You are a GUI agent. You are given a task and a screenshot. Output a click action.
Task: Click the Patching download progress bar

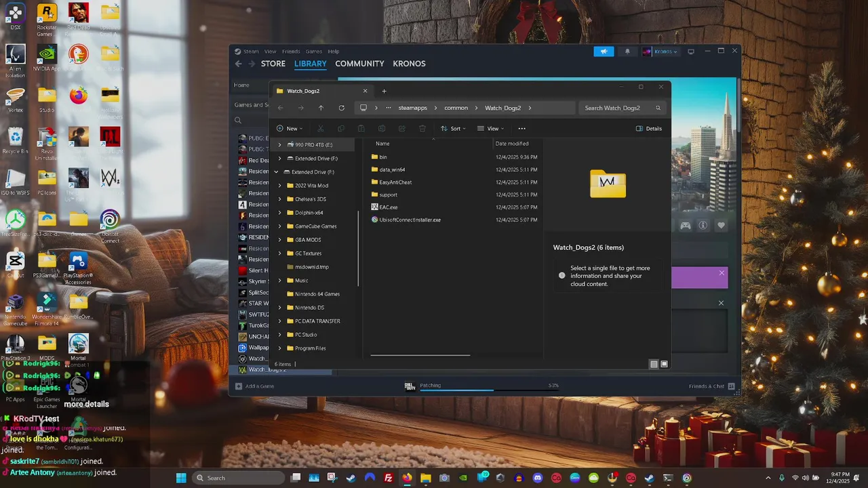point(489,390)
